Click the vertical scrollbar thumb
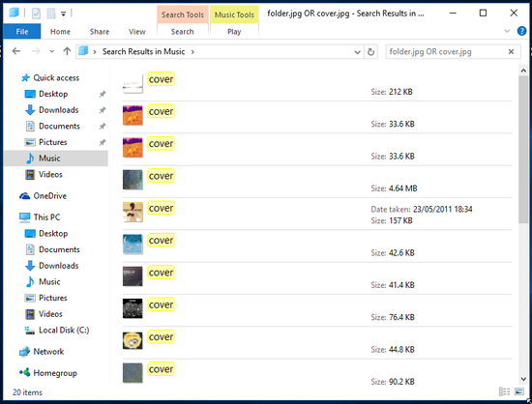This screenshot has width=532, height=404. (523, 150)
